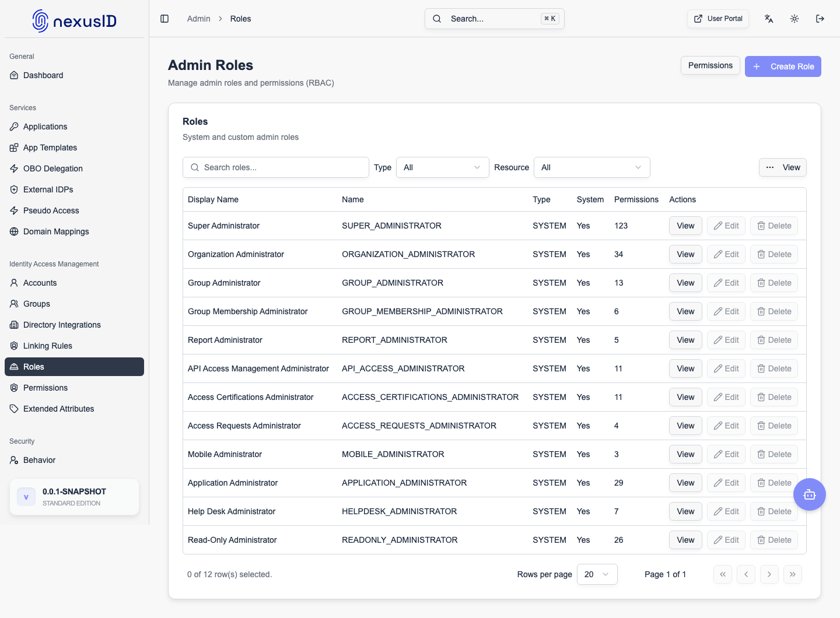Navigate to External IDPs
840x618 pixels.
coord(74,189)
